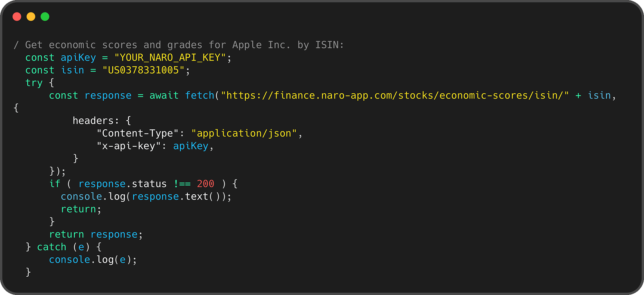Click the red close window button
This screenshot has height=295, width=644.
coord(17,16)
